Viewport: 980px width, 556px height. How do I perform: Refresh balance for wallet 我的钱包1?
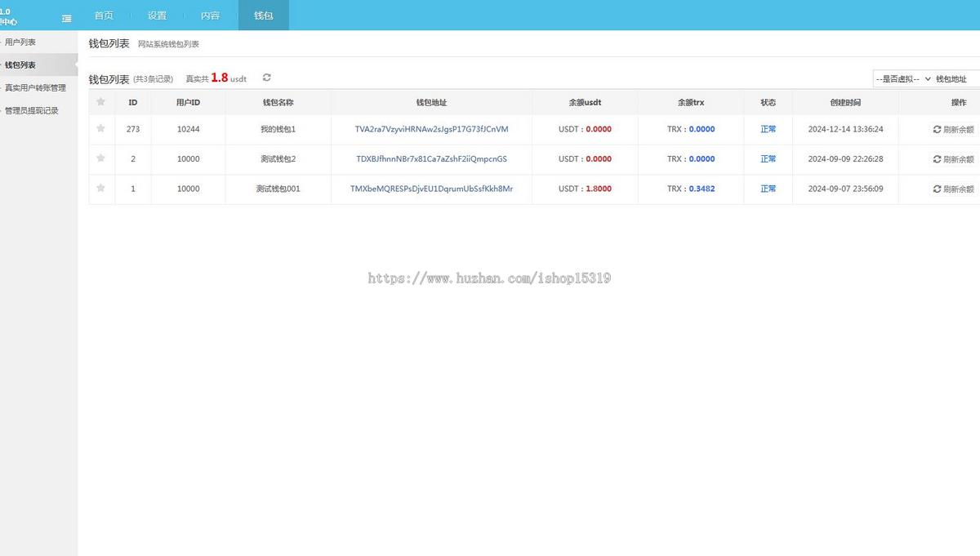pyautogui.click(x=953, y=129)
